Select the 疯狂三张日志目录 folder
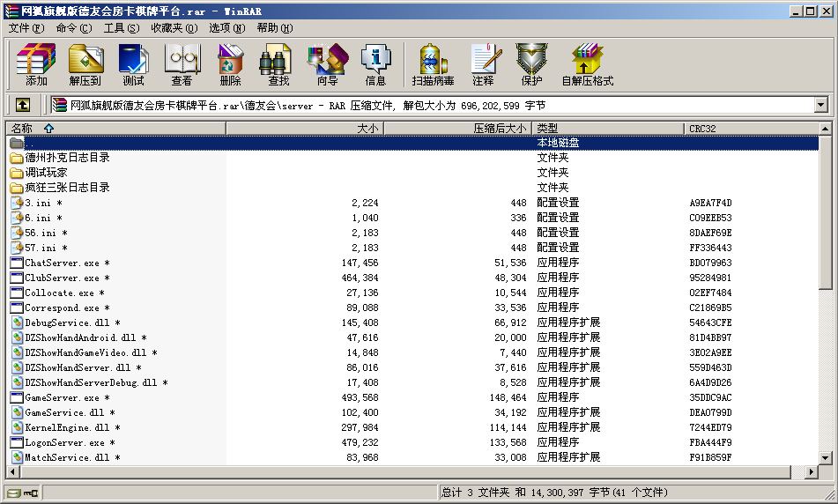This screenshot has height=504, width=838. [x=67, y=188]
